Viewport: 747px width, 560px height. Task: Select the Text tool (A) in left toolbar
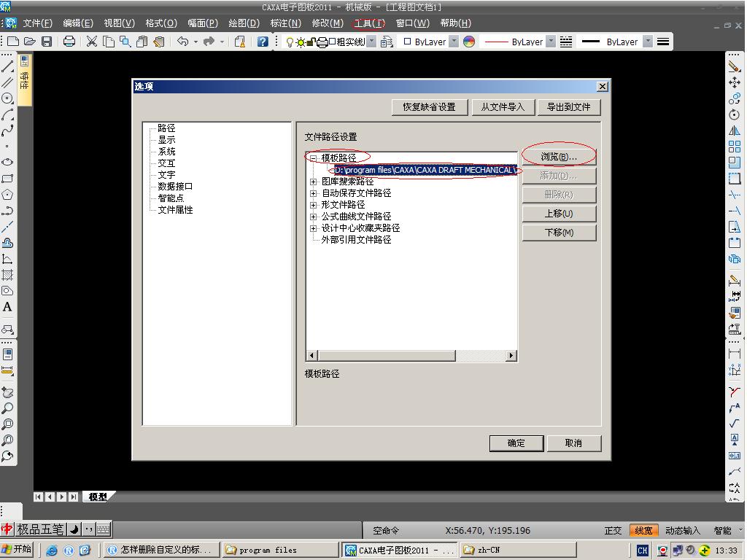pos(7,307)
